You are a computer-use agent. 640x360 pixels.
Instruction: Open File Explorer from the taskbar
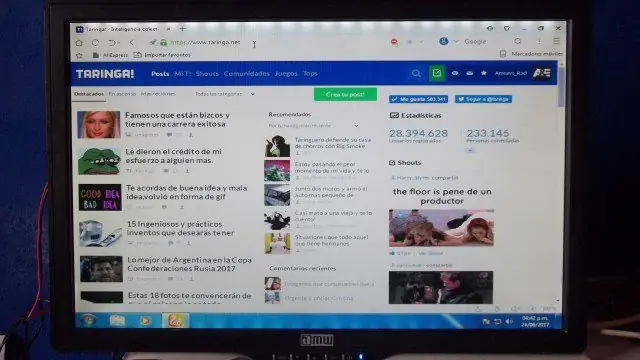pyautogui.click(x=118, y=320)
